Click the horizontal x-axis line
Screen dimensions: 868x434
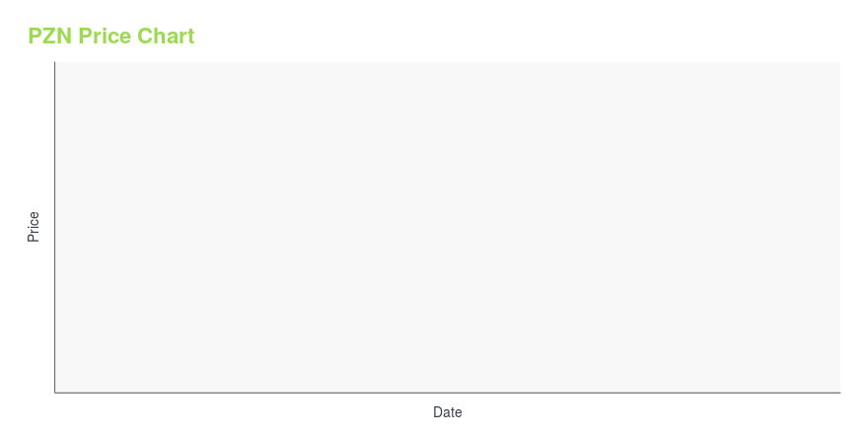(x=447, y=393)
